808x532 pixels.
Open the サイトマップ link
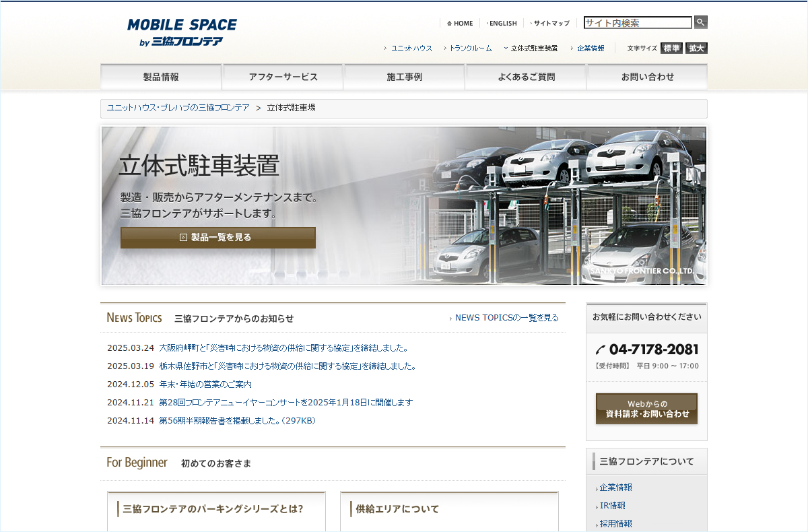coord(550,23)
